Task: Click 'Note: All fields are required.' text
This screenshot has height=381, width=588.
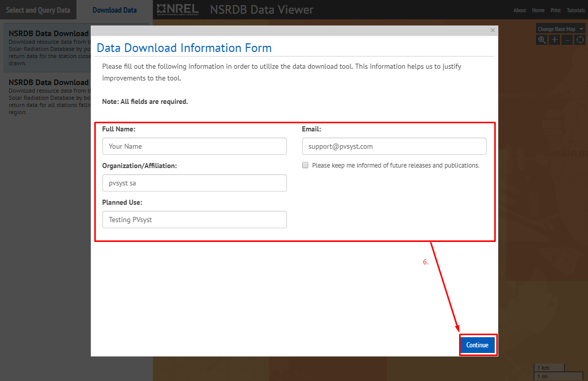Action: 145,102
